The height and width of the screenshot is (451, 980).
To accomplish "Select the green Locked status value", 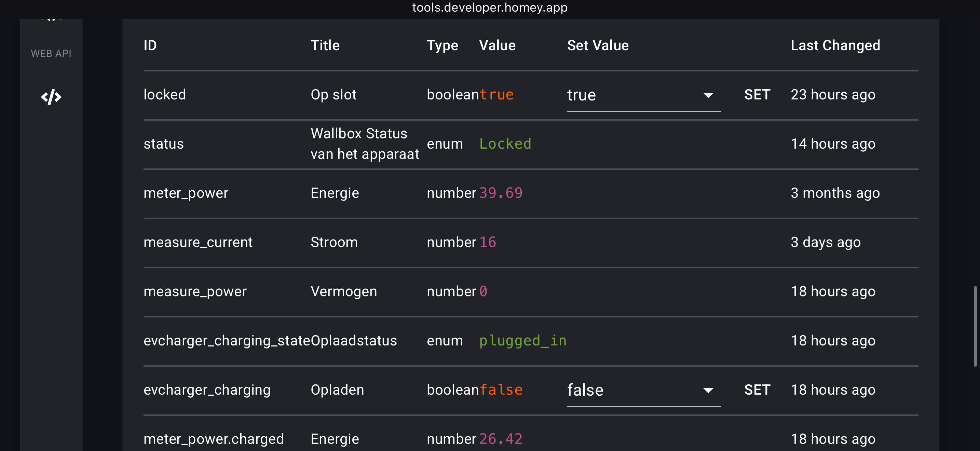I will point(505,144).
